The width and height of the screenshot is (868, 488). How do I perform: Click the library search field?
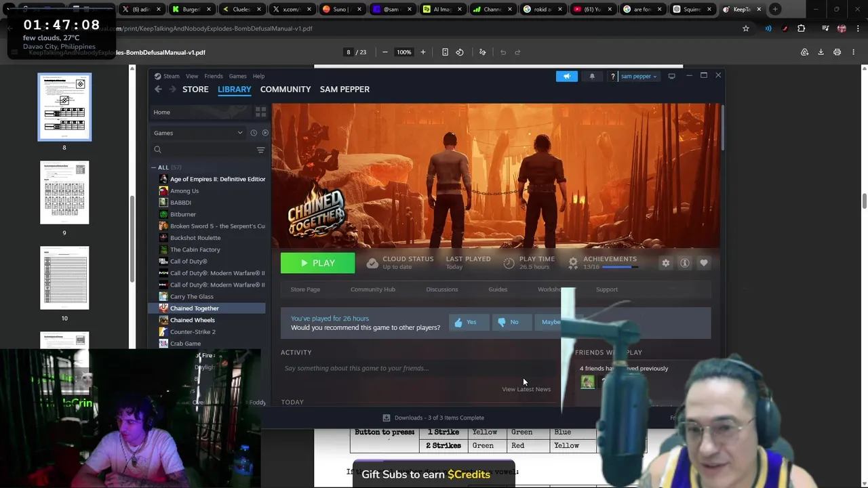coord(202,150)
